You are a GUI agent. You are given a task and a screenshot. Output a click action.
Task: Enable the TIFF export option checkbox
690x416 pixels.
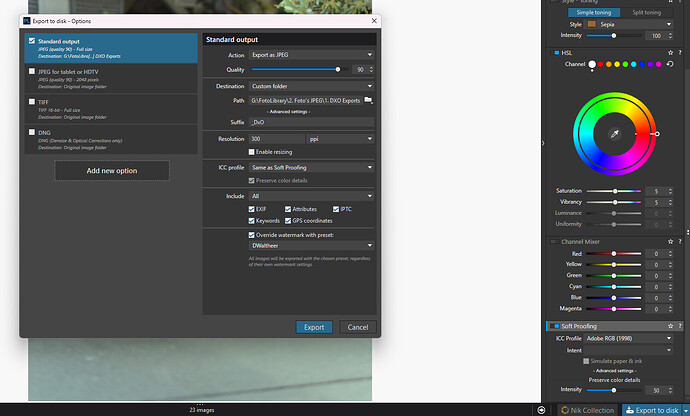coord(32,101)
